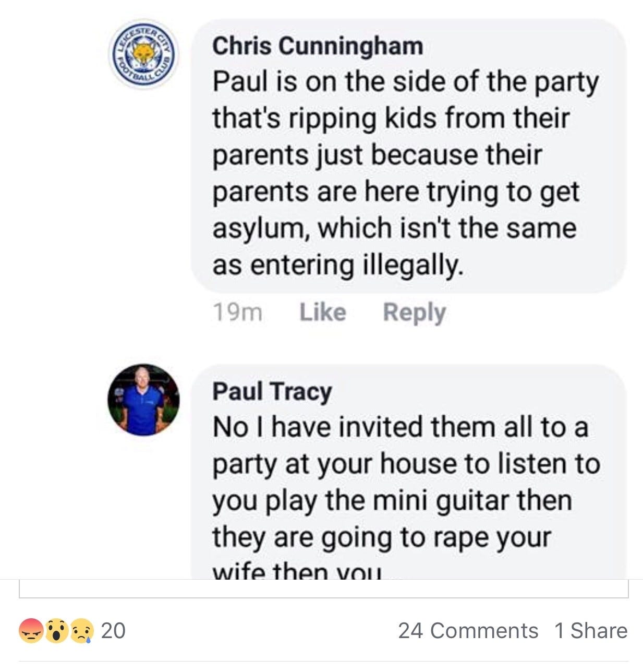643x672 pixels.
Task: Click the sad reaction emoji
Action: click(x=82, y=631)
